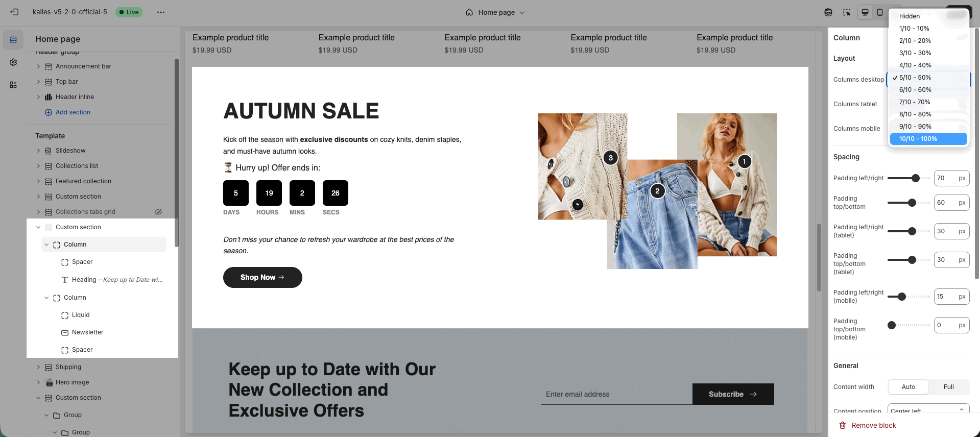980x437 pixels.
Task: Click the Sidekick assistant face icon
Action: (x=828, y=12)
